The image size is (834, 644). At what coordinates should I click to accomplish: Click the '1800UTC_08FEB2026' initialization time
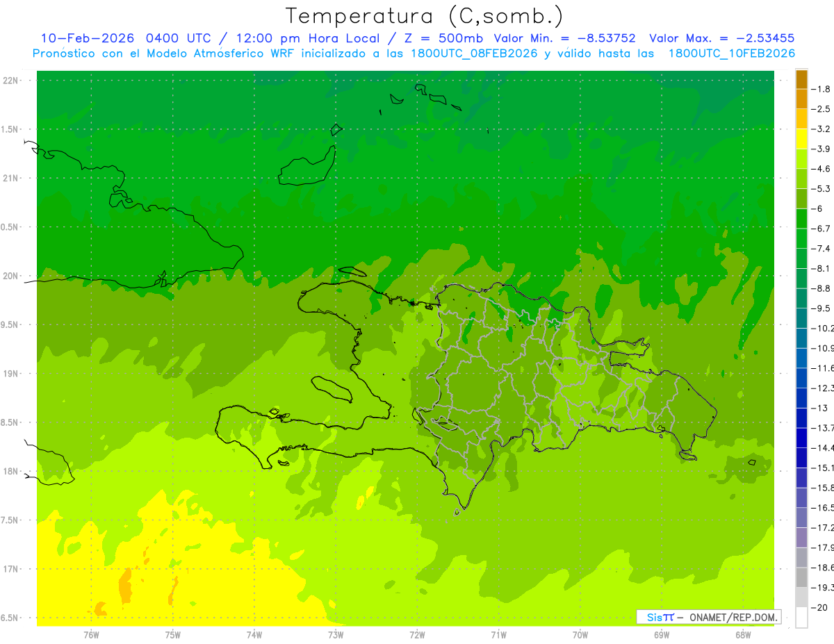[474, 53]
